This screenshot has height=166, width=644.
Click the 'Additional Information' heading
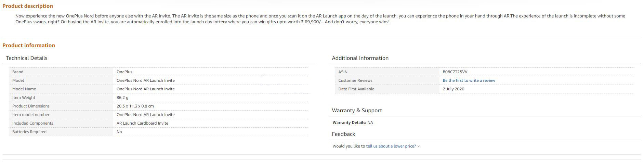(x=360, y=58)
